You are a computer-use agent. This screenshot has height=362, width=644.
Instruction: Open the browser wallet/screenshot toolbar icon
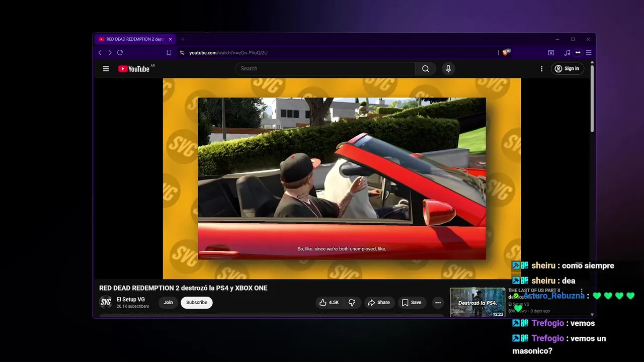pos(551,53)
